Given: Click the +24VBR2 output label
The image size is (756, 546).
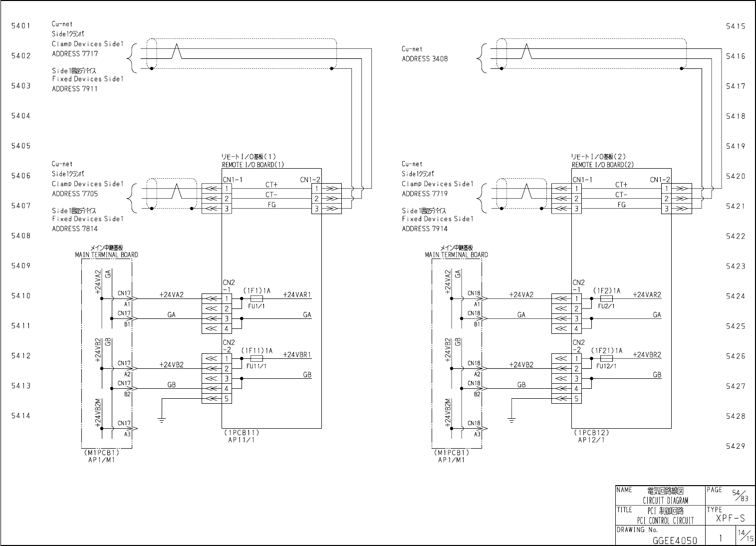Looking at the screenshot, I should (647, 355).
